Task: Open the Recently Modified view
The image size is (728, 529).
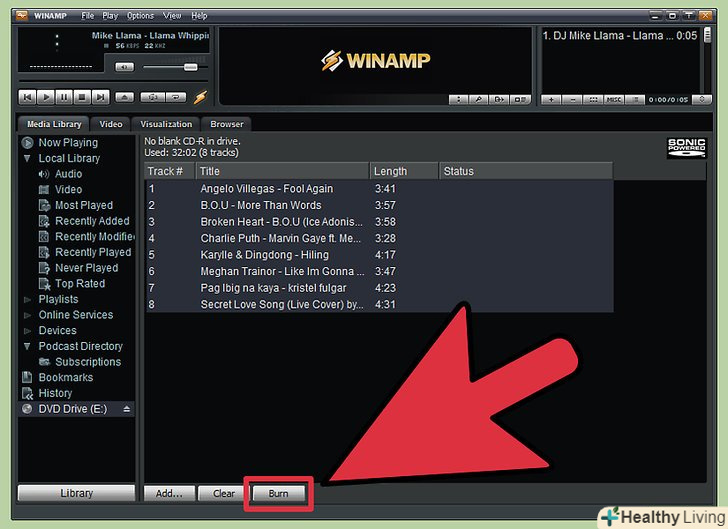Action: point(95,237)
